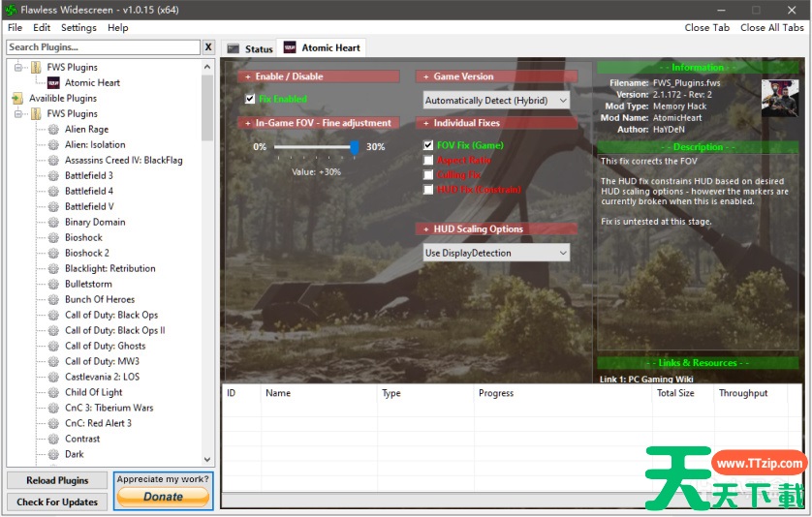The width and height of the screenshot is (812, 517).
Task: Click the plugin tree scrollbar up arrow
Action: click(x=207, y=67)
